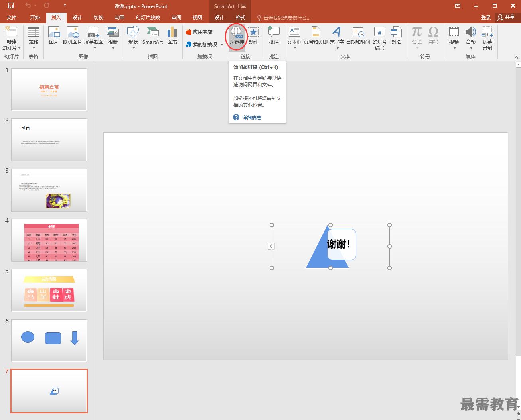Open the 视图 view tab

(197, 18)
